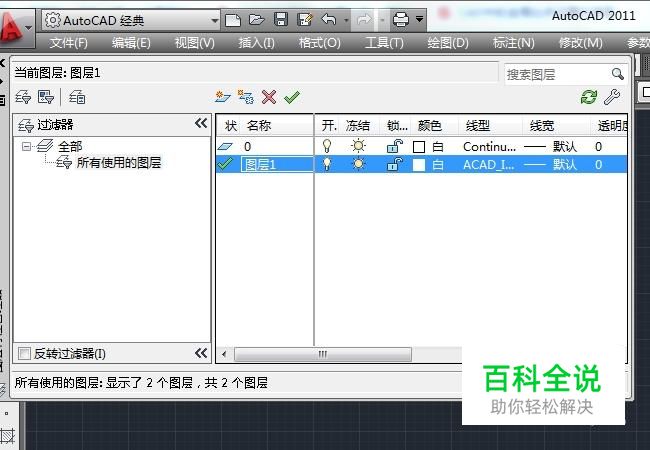Click the Plot printer icon
The width and height of the screenshot is (650, 450).
coord(401,19)
